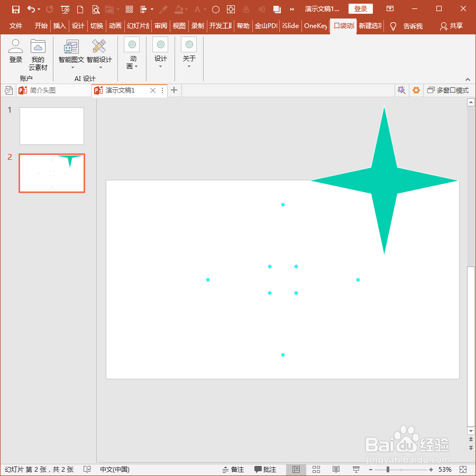Select the green four-pointed star shape

coord(384,180)
